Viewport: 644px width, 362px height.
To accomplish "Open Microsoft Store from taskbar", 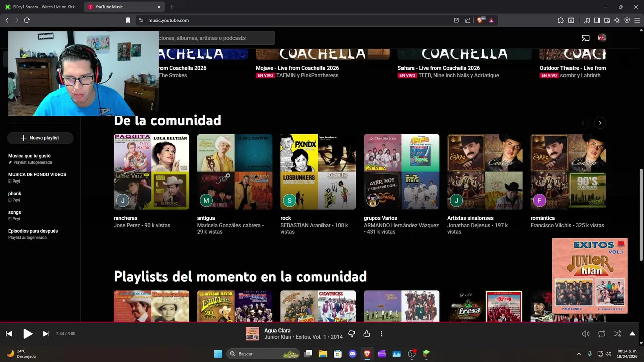I will pyautogui.click(x=338, y=354).
